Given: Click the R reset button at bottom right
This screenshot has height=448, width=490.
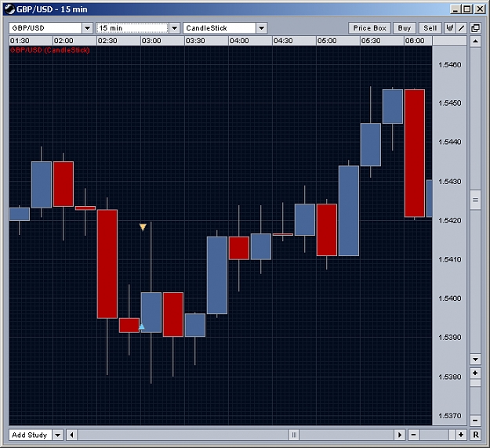Looking at the screenshot, I should [476, 435].
